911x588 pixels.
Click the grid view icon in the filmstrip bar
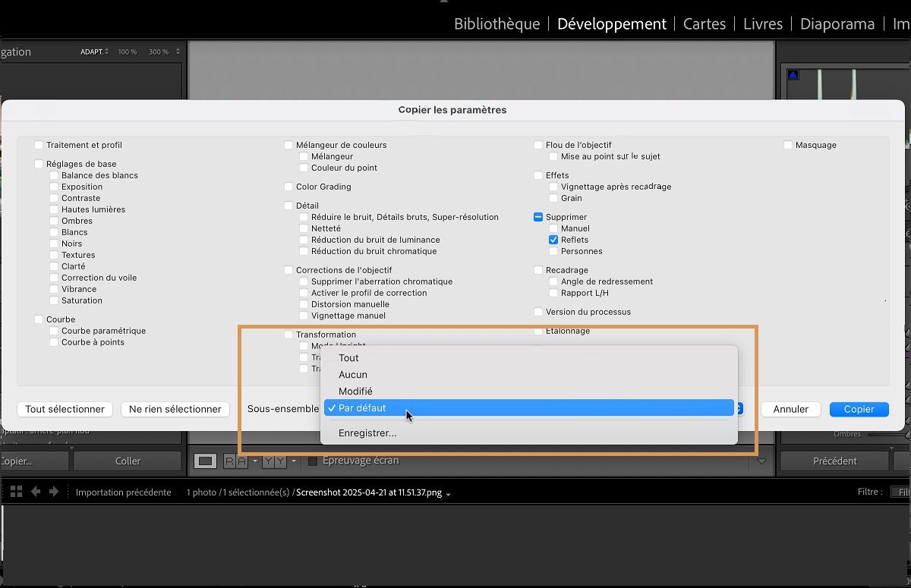coord(16,492)
